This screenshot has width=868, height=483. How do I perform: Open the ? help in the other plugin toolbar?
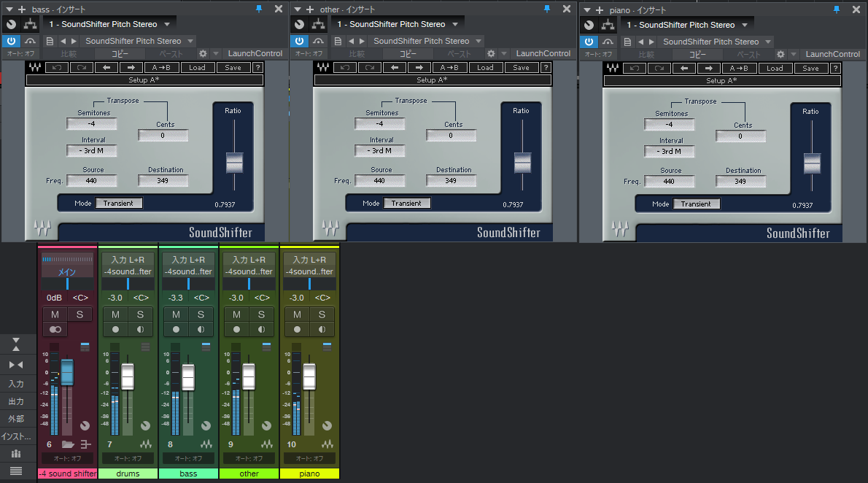546,68
